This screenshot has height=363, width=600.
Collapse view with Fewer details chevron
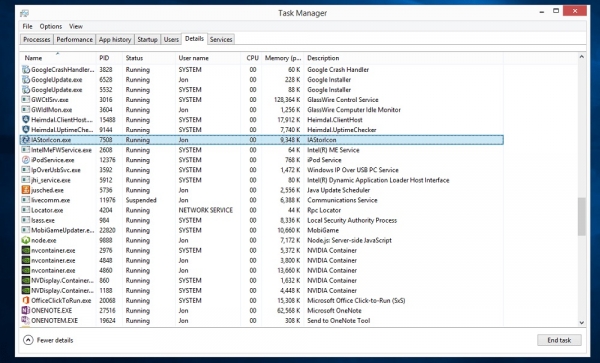point(28,340)
